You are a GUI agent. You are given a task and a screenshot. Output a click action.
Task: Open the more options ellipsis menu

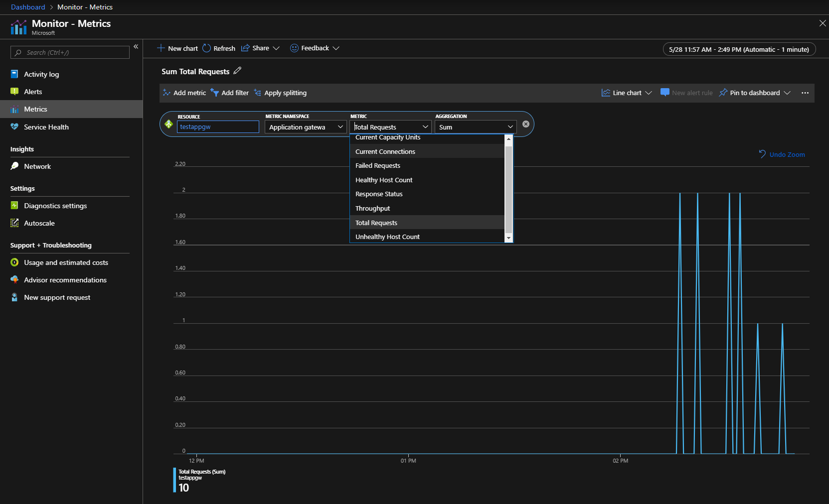(x=805, y=93)
